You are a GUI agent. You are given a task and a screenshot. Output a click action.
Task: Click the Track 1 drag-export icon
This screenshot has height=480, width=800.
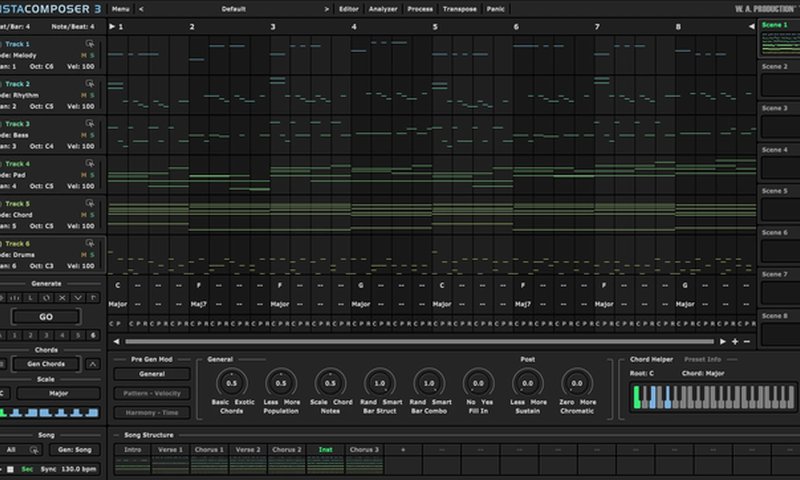coord(91,44)
